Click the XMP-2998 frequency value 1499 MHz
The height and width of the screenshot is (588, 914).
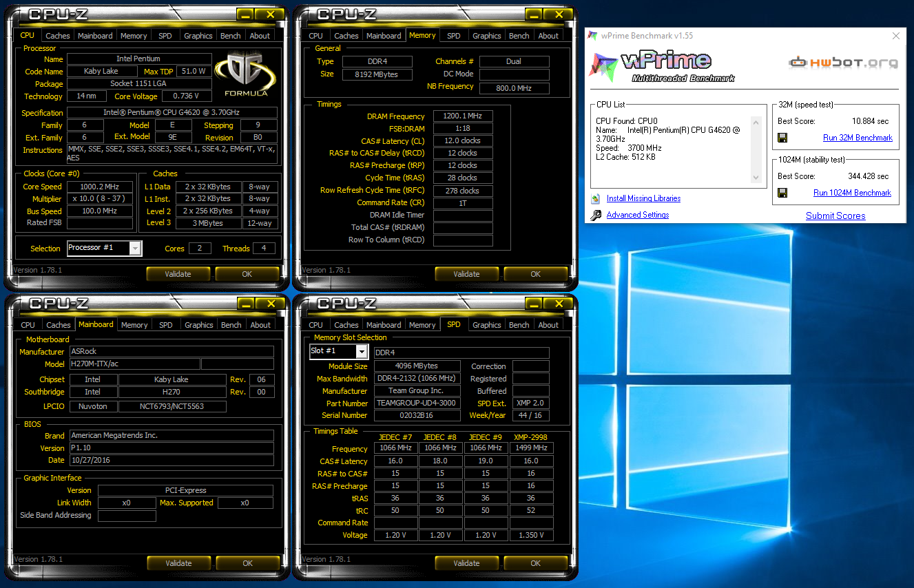pos(532,448)
